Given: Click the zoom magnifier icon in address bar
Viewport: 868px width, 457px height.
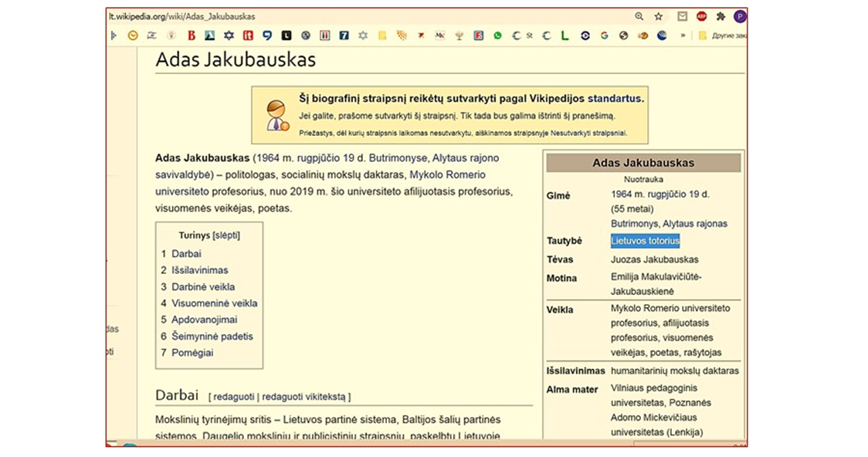Looking at the screenshot, I should pyautogui.click(x=639, y=16).
